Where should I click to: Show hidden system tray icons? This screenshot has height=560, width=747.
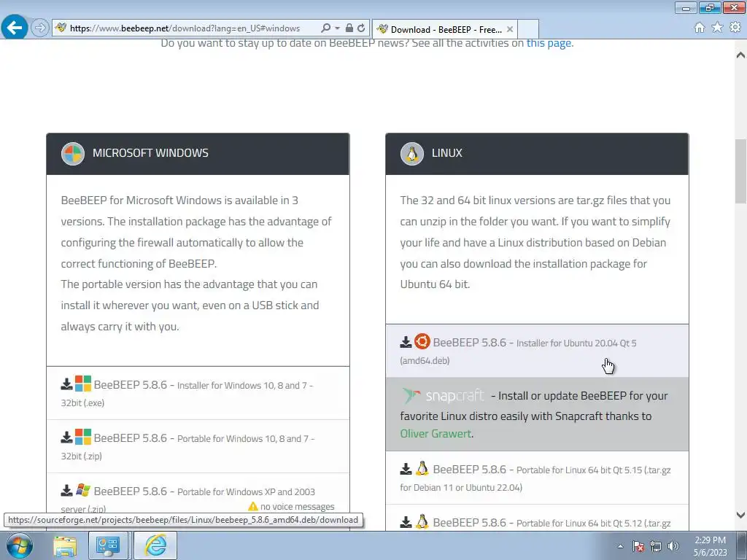coord(620,546)
